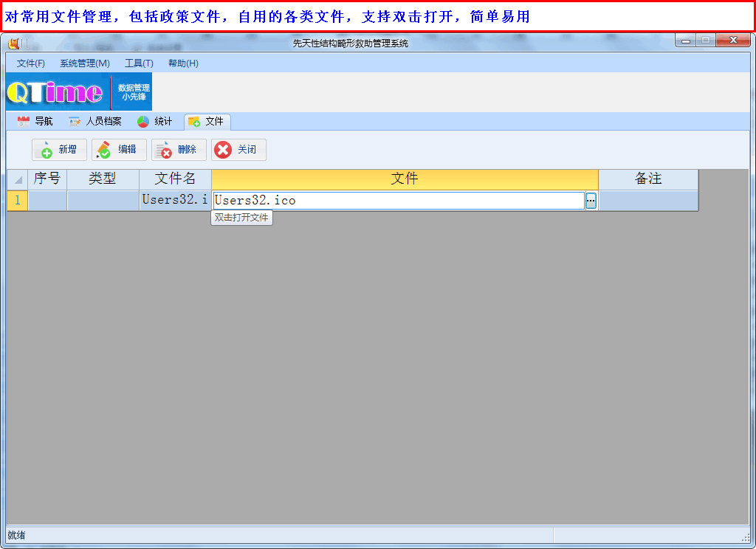
Task: Click the 关闭 (Close) red X button
Action: [x=238, y=150]
